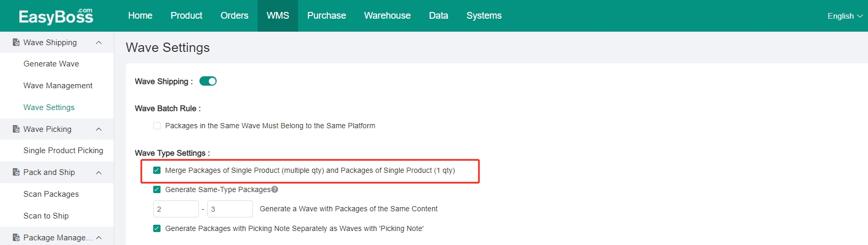Screen dimensions: 868x245
Task: Open the Orders top menu
Action: click(234, 16)
